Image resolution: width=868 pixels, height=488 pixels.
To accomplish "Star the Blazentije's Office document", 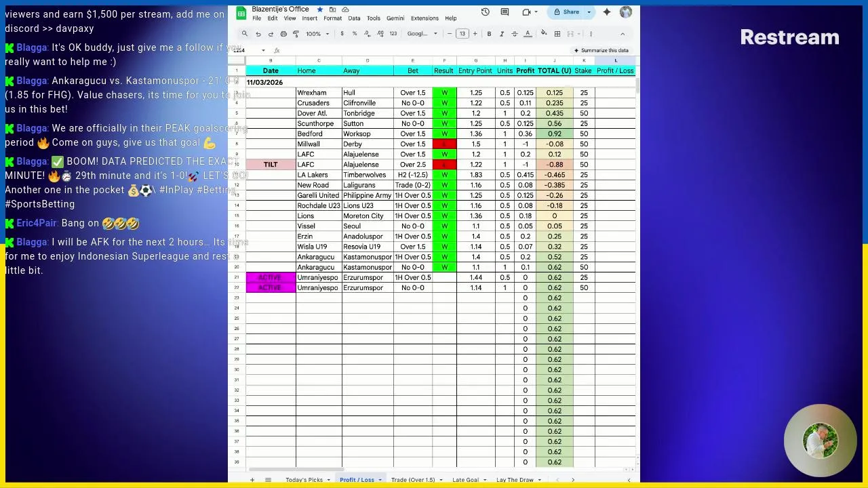I will point(319,9).
